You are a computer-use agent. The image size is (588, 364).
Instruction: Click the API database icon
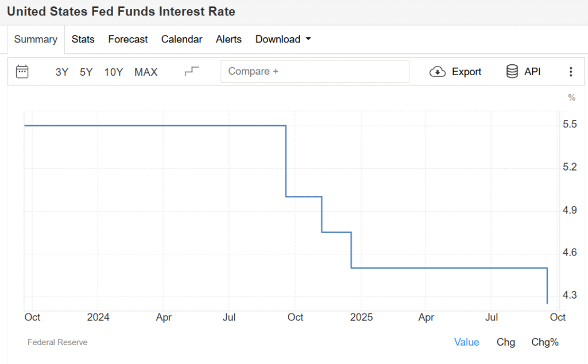(512, 72)
